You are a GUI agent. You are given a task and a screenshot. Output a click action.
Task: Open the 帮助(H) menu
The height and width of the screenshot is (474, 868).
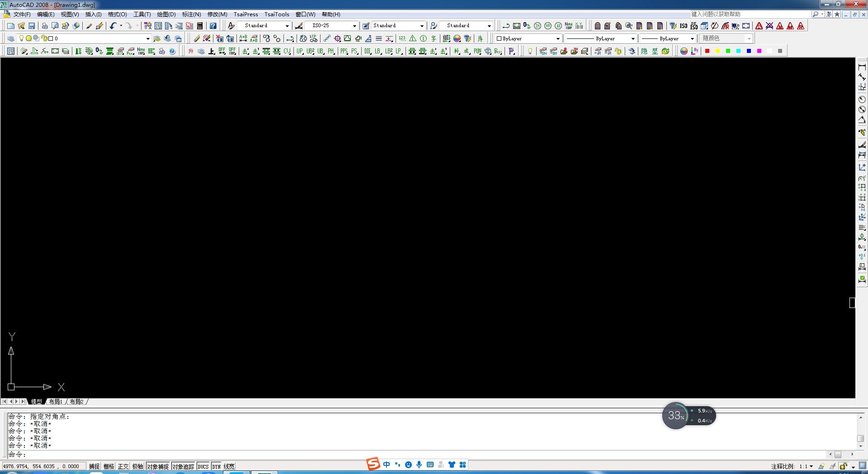pyautogui.click(x=331, y=14)
